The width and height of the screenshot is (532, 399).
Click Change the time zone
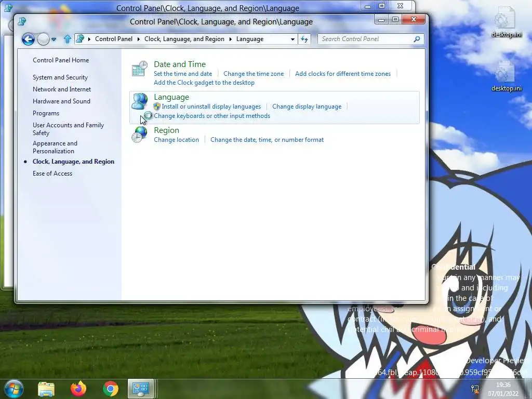(x=254, y=74)
